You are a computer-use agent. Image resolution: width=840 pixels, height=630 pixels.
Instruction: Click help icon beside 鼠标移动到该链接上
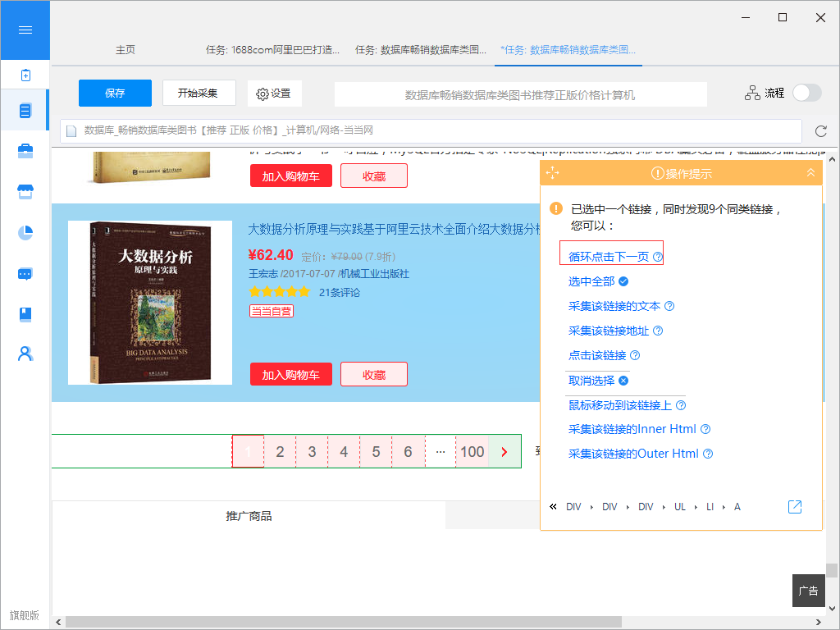coord(681,405)
